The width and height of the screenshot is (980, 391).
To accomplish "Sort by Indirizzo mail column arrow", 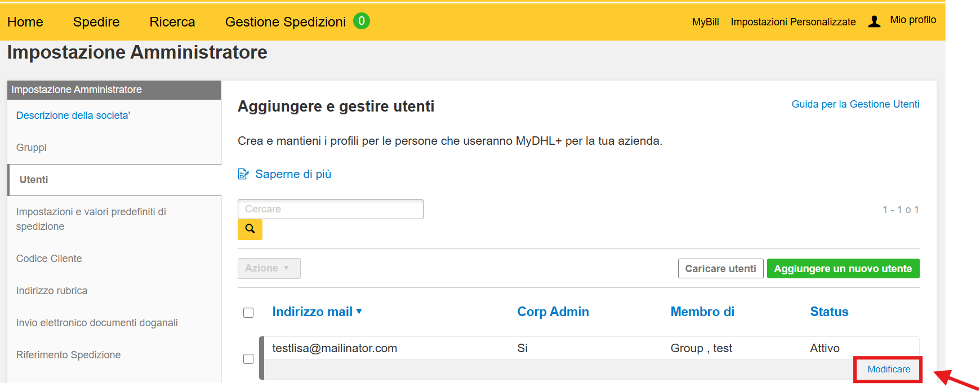I will point(359,311).
